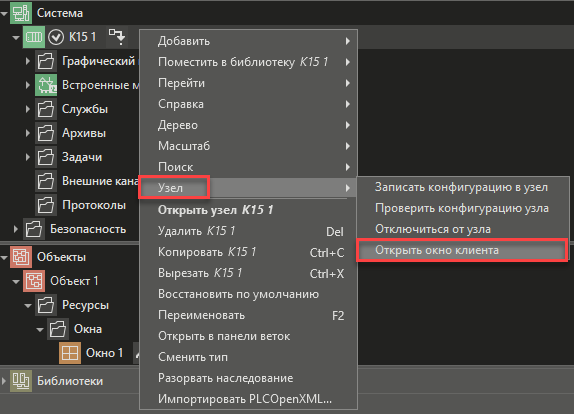Screen dimensions: 574x414
Task: Choose Переименовать menu item
Action: tap(248, 315)
